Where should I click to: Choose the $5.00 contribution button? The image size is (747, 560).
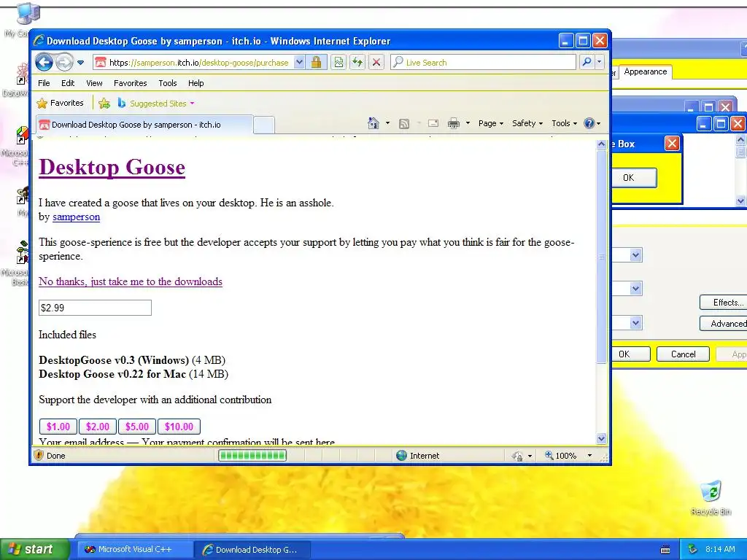tap(137, 427)
